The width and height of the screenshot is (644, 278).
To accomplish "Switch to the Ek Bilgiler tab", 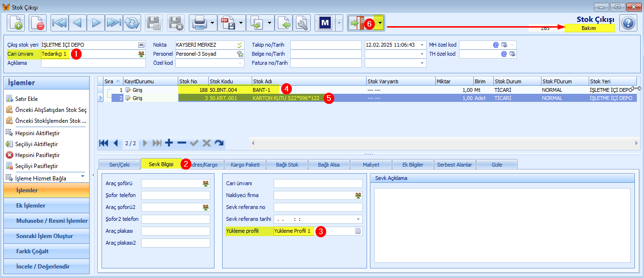I will (413, 165).
